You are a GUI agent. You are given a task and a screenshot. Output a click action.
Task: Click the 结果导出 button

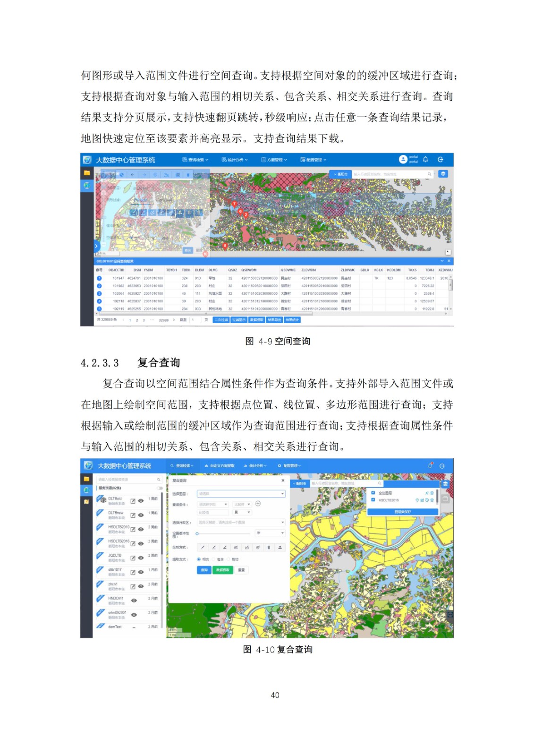tap(274, 320)
